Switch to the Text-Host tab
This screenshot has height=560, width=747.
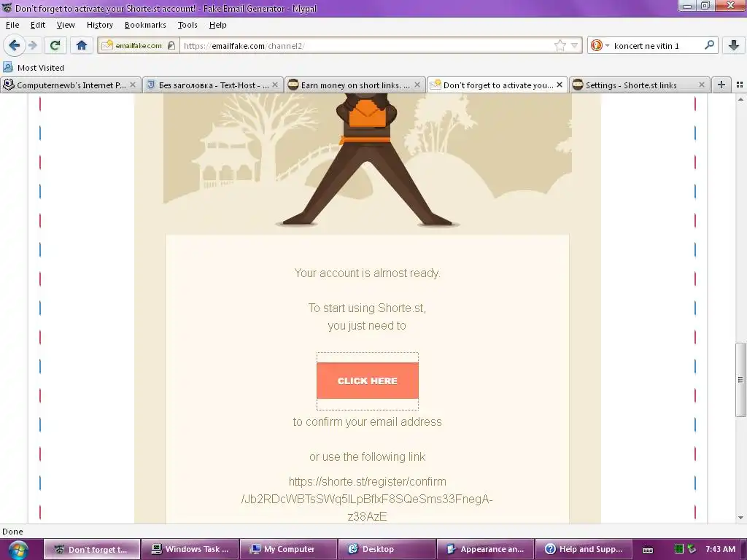(212, 85)
